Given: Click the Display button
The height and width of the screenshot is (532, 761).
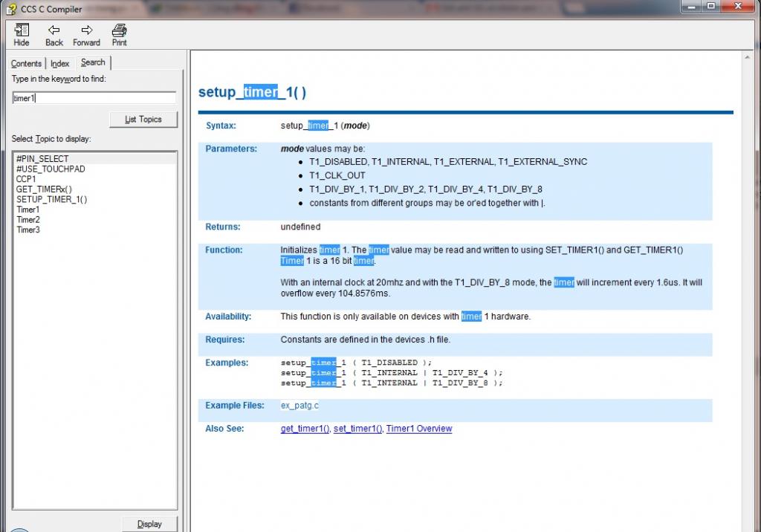Looking at the screenshot, I should [x=149, y=525].
